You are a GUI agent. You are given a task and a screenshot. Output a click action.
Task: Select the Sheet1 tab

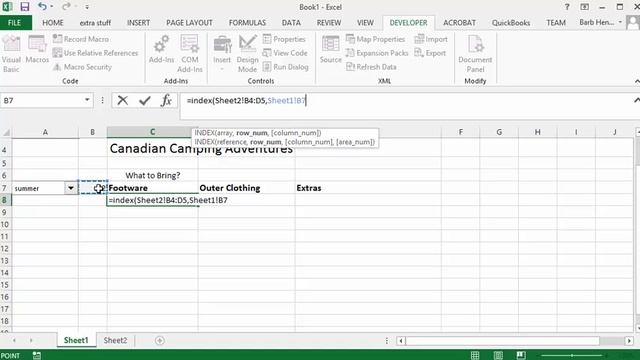(76, 340)
